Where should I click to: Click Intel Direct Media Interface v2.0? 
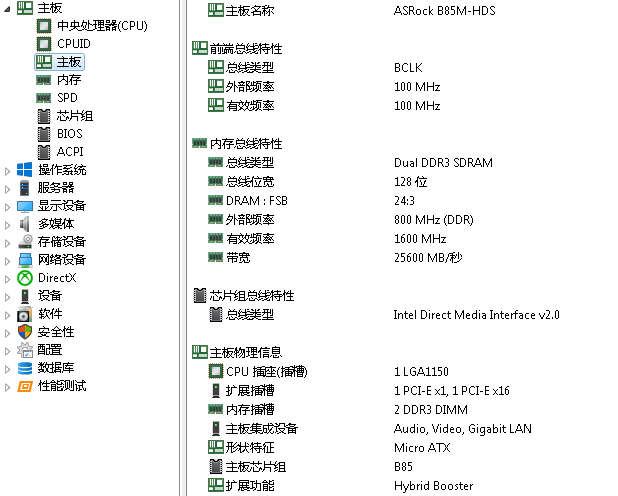[x=477, y=315]
